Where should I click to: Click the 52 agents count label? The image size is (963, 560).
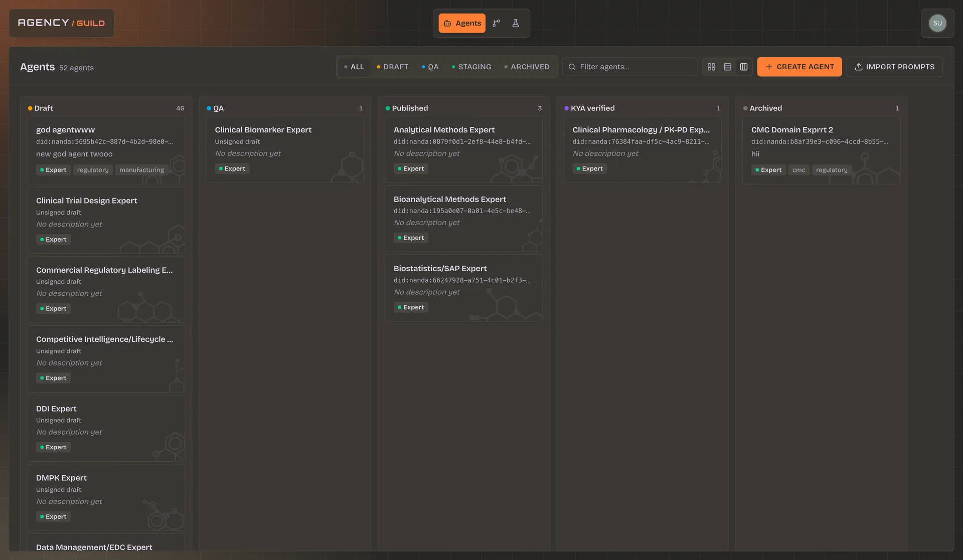[x=76, y=68]
